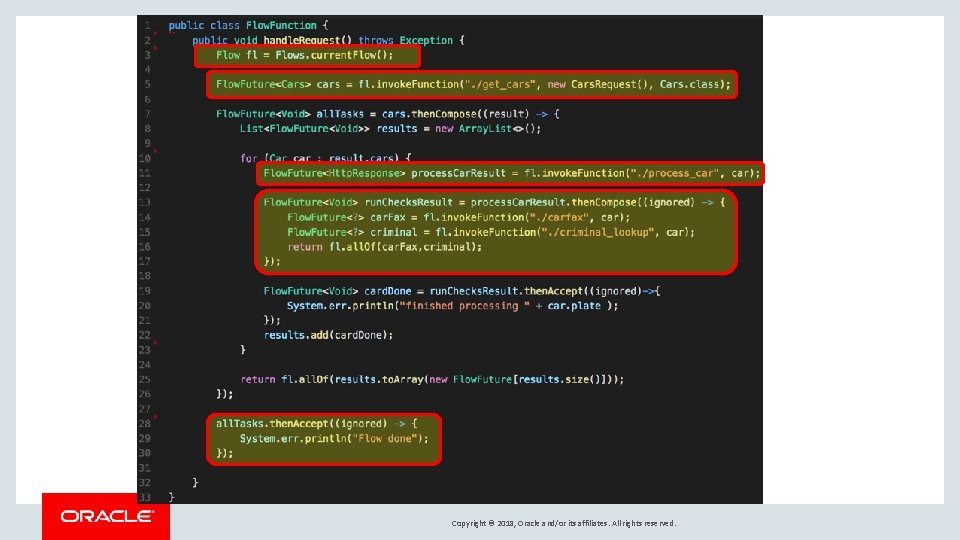Click the "Cars.class" argument
This screenshot has width=960, height=540.
coord(690,84)
